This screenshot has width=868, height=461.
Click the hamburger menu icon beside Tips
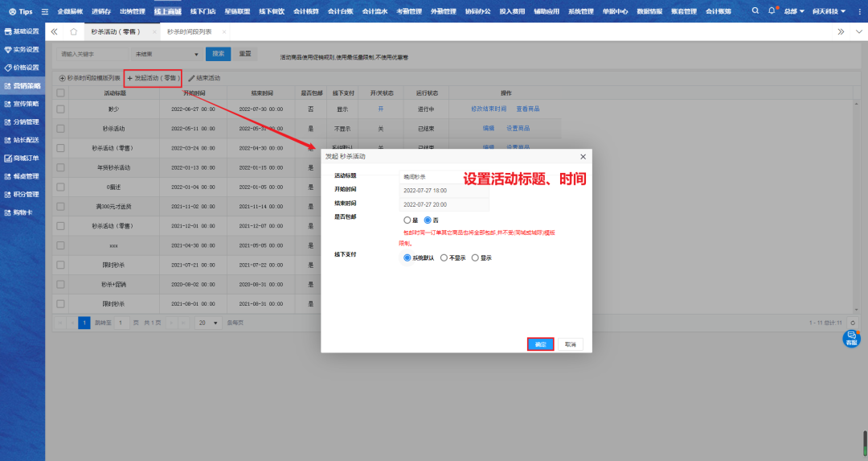(44, 12)
